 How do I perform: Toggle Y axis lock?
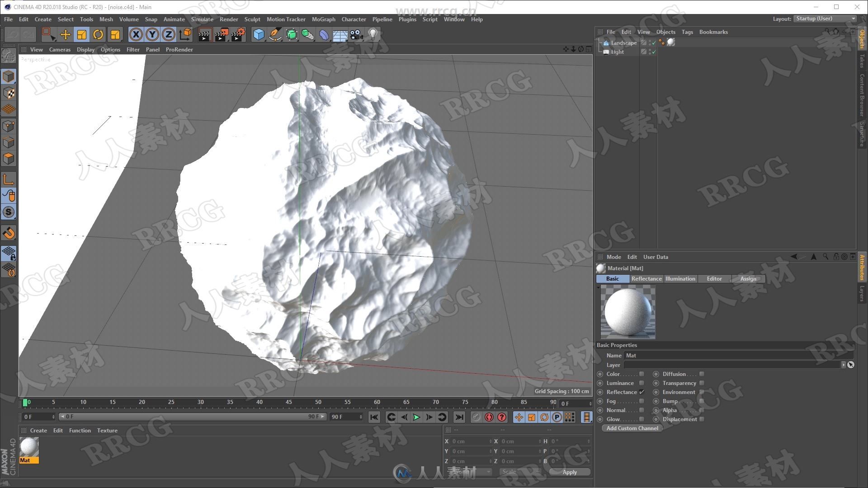coord(152,34)
